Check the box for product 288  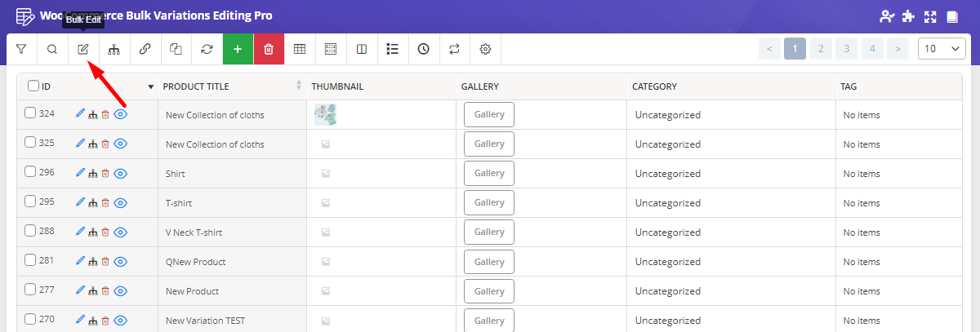pyautogui.click(x=30, y=231)
